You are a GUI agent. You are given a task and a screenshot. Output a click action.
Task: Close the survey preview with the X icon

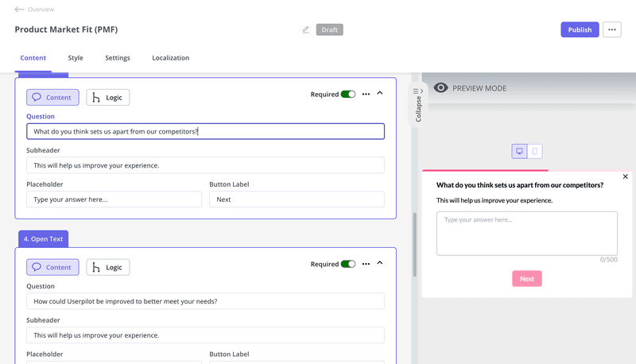[625, 176]
